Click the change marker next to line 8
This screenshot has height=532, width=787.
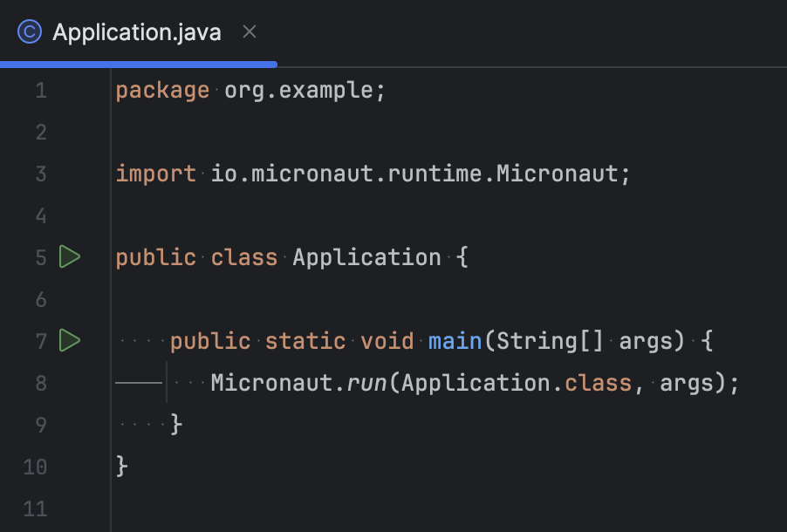pos(140,382)
